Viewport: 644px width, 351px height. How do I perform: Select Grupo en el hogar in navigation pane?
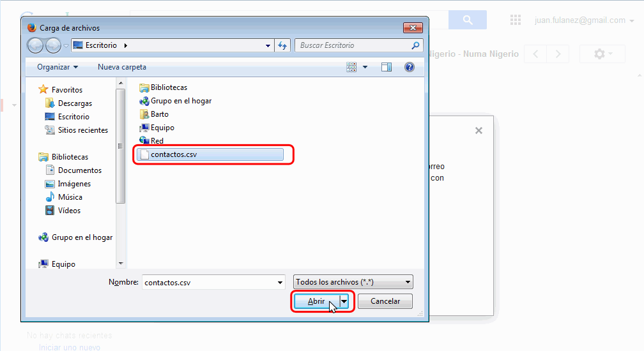[75, 237]
